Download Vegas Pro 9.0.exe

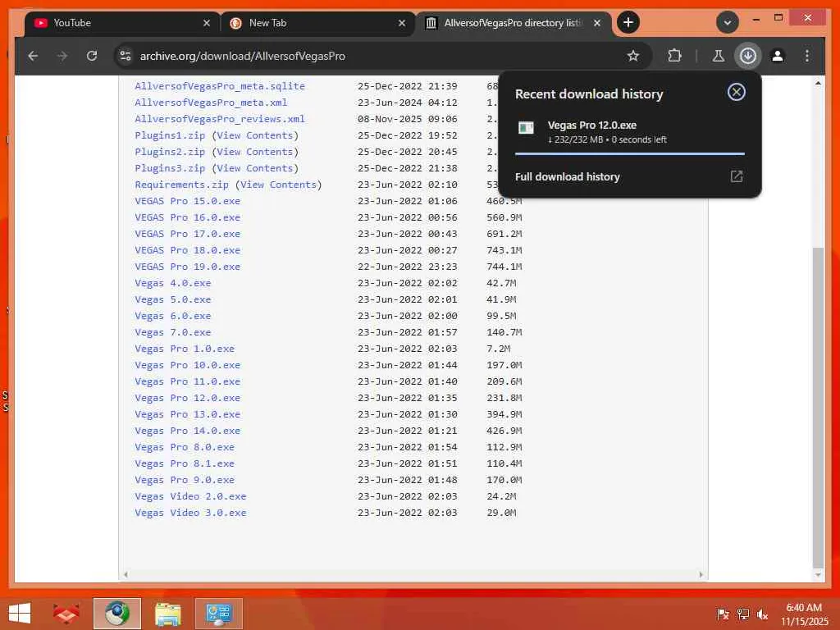pos(185,480)
